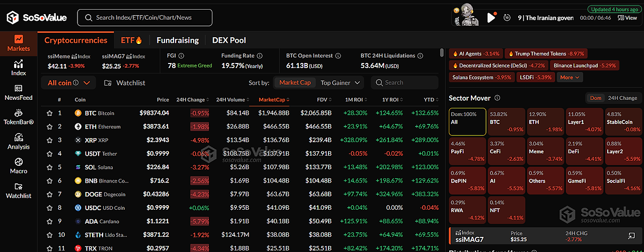Image resolution: width=644 pixels, height=252 pixels.
Task: Play the news audio
Action: coord(491,18)
